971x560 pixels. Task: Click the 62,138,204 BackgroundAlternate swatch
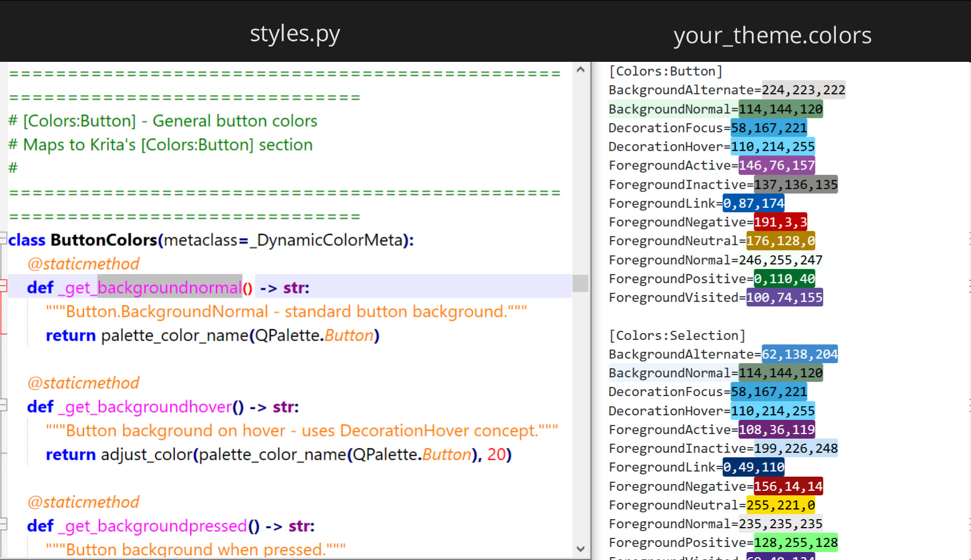[800, 354]
